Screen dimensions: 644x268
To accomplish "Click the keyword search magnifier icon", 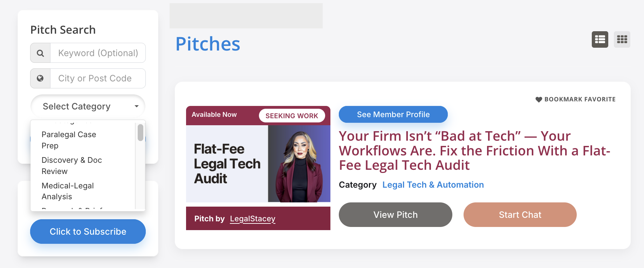I will [41, 53].
